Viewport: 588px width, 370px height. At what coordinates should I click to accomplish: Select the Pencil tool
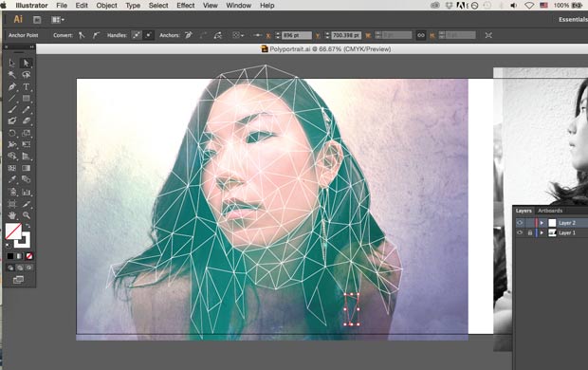tap(26, 109)
